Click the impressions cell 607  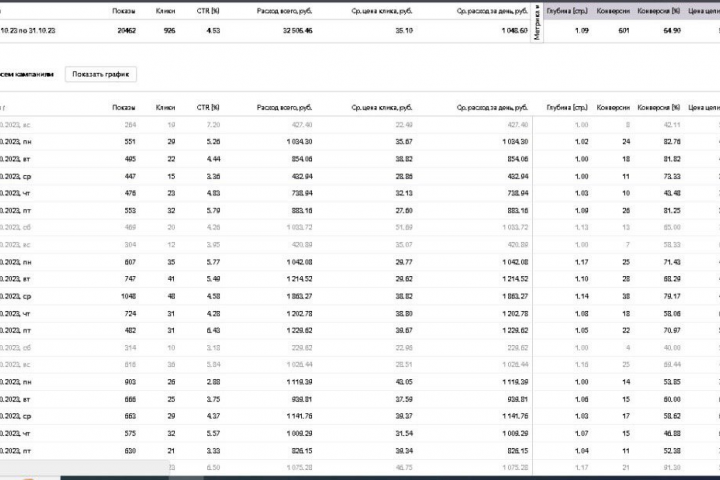pyautogui.click(x=130, y=262)
